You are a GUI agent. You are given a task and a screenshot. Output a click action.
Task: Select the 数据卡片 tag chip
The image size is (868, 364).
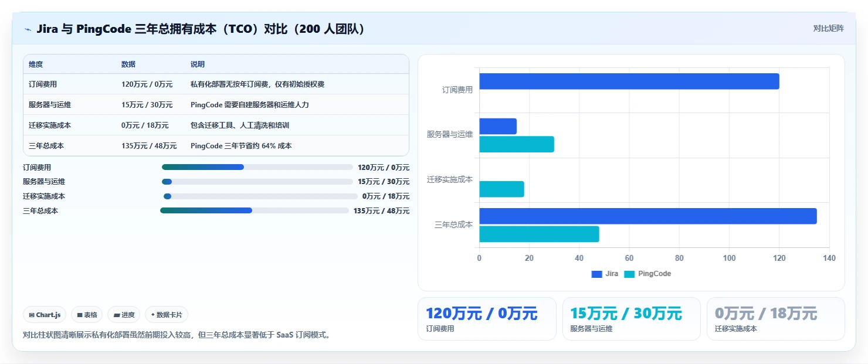point(167,315)
